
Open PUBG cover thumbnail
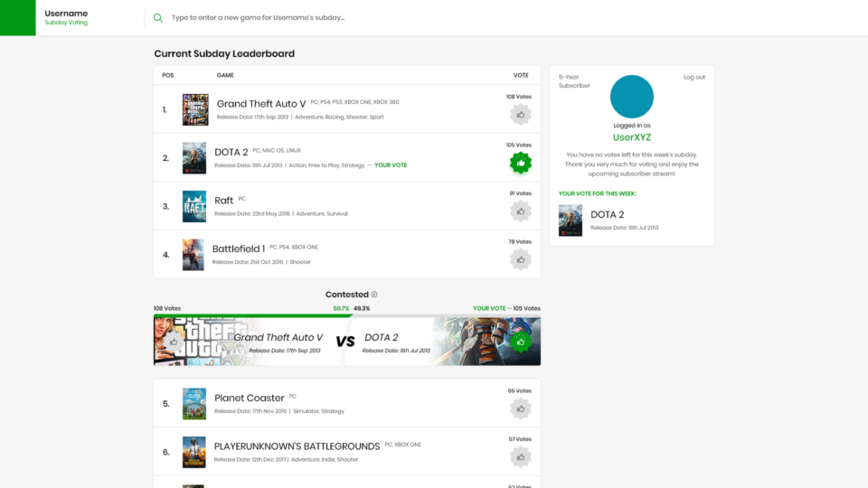coord(194,452)
